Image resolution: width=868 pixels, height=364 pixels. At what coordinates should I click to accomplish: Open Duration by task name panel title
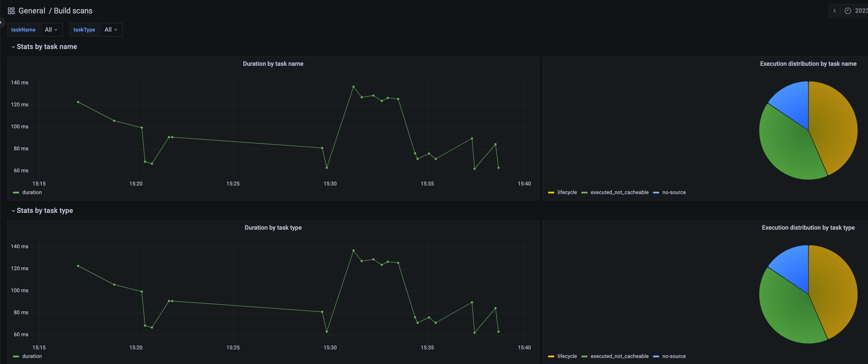(273, 64)
